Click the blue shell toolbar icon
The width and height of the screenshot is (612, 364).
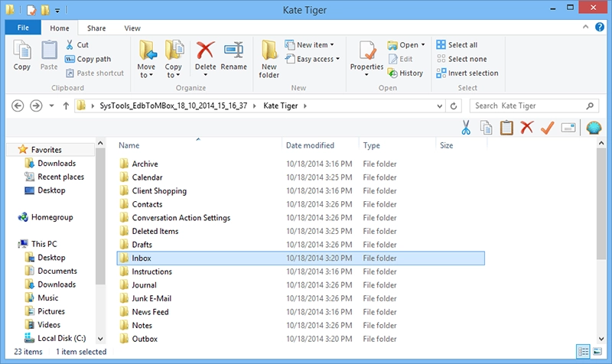coord(594,128)
